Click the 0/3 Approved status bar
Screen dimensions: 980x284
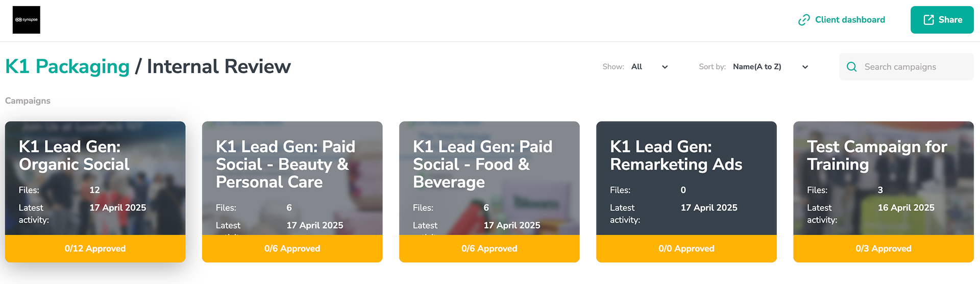(x=884, y=249)
